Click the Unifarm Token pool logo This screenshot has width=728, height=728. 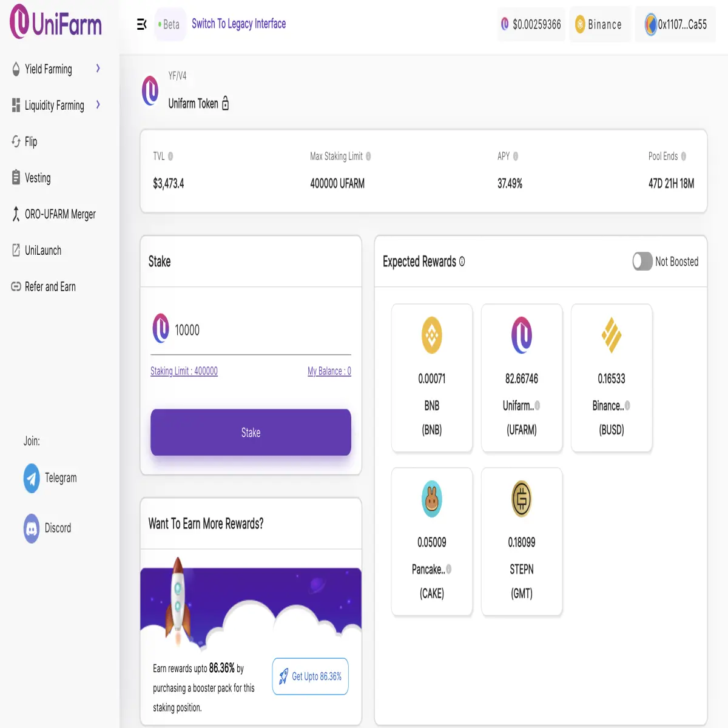[150, 91]
